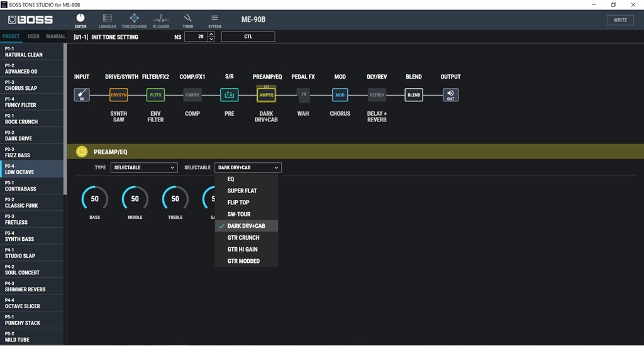Image resolution: width=644 pixels, height=346 pixels.
Task: Decrease the NS value with down arrow
Action: tap(211, 39)
